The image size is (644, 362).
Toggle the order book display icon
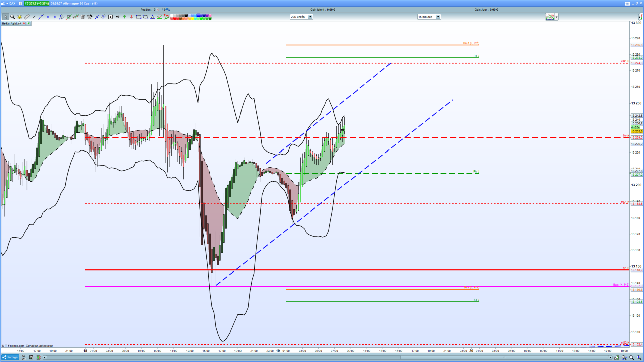coord(38,357)
